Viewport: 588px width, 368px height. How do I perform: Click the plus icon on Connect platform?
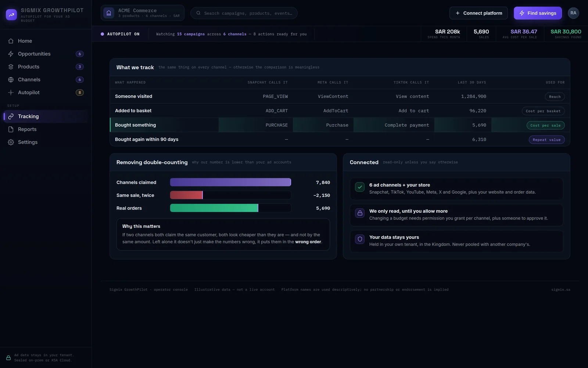458,13
